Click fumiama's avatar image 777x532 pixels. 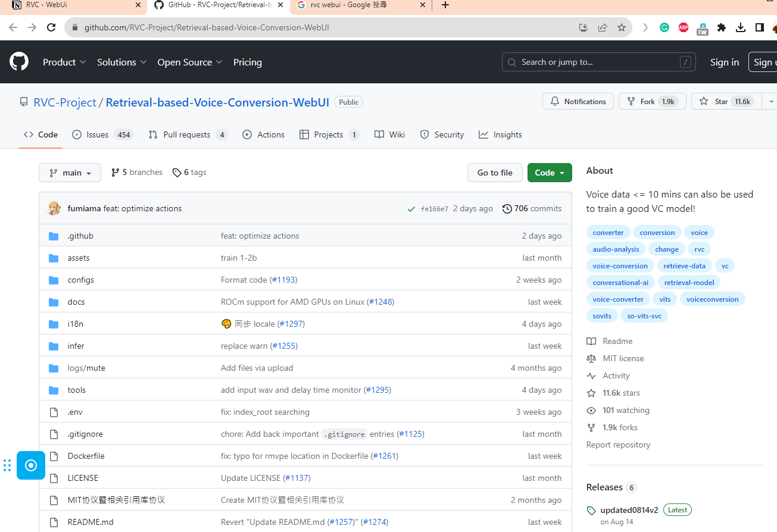[54, 208]
